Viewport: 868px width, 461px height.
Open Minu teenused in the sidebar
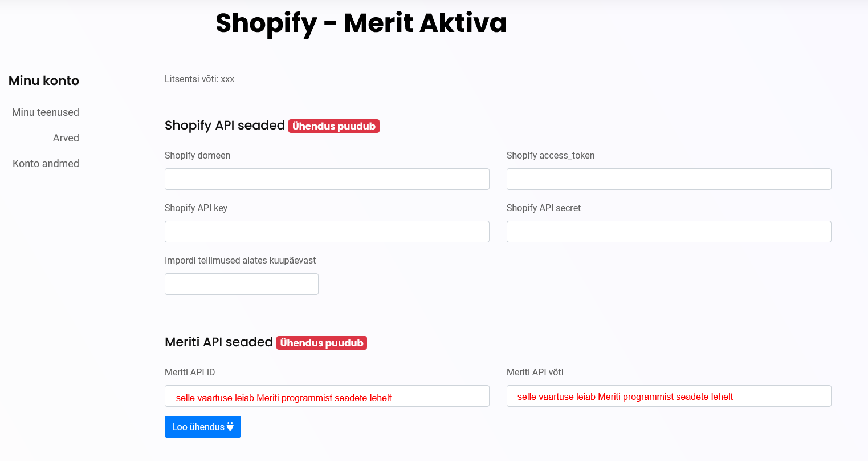click(x=46, y=112)
